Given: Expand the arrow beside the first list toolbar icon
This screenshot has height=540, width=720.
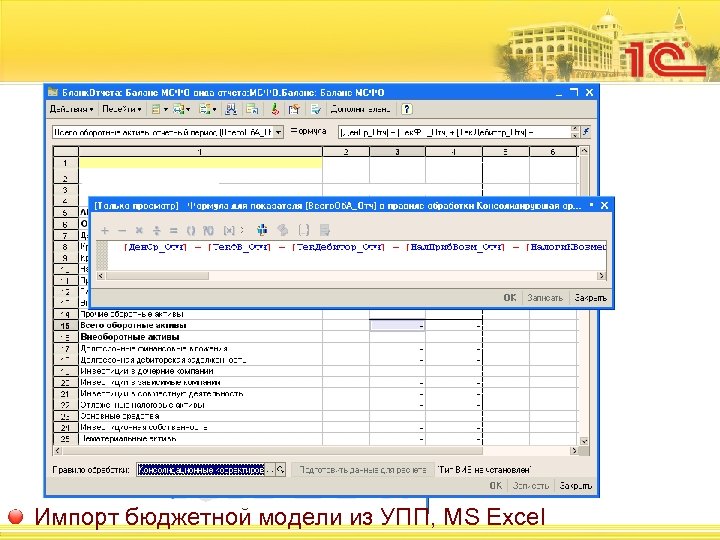Looking at the screenshot, I should pyautogui.click(x=165, y=110).
